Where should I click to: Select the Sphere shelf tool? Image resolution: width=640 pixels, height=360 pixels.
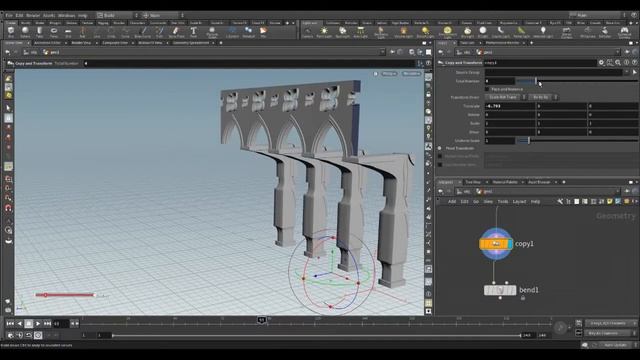[x=25, y=32]
